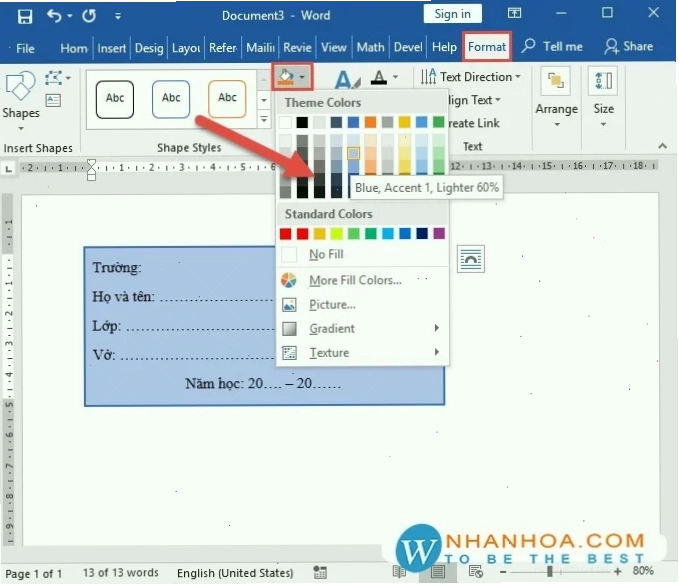Open Ribbon Display Options icon
Screen dimensions: 679x585
[x=514, y=13]
